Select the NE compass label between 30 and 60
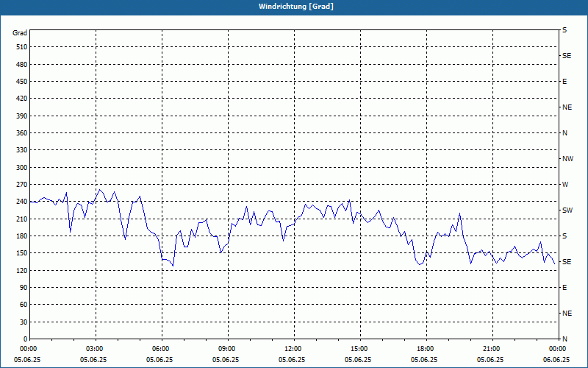The width and height of the screenshot is (588, 368). [567, 314]
